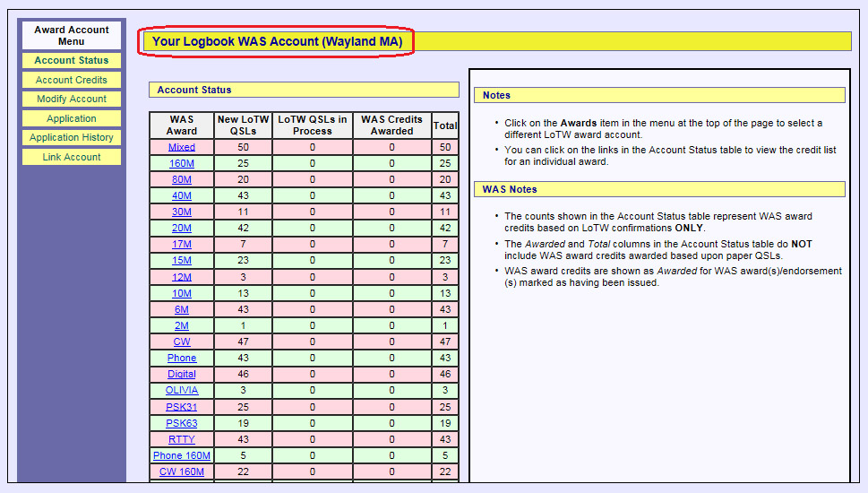Click the note about credits shown as Awarded

[x=673, y=276]
